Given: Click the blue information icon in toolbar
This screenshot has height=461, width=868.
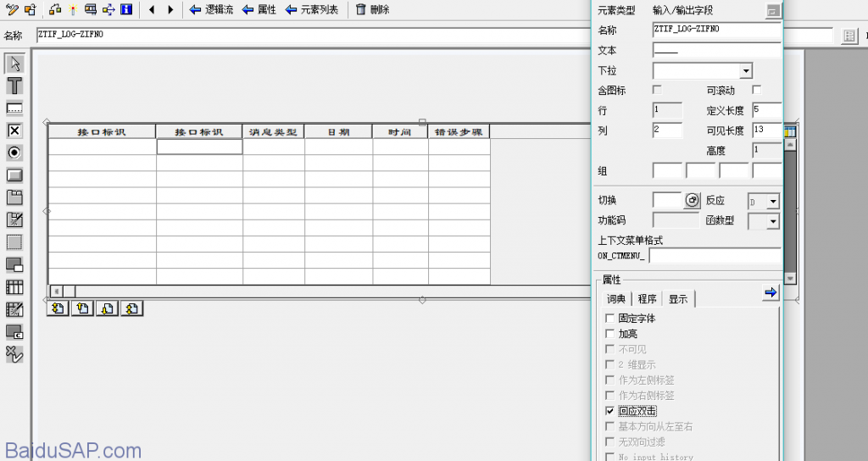Looking at the screenshot, I should click(126, 9).
